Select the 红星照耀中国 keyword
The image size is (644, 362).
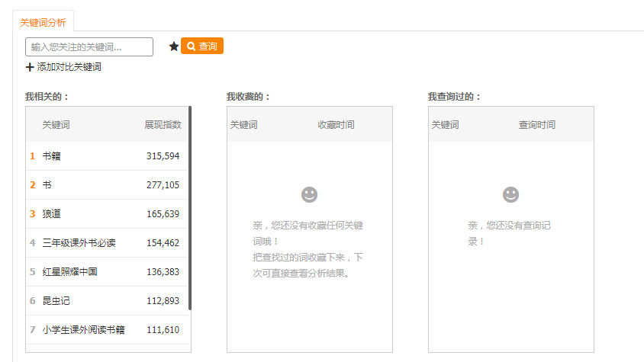click(69, 272)
